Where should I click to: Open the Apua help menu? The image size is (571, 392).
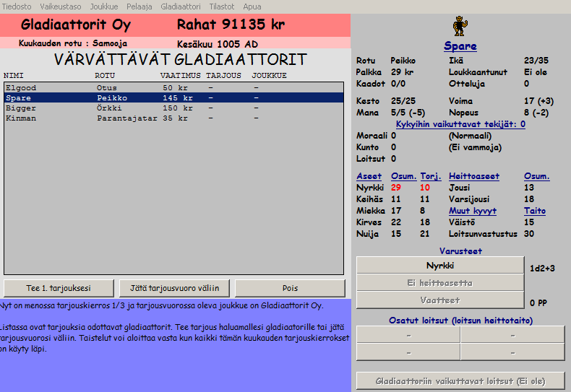pyautogui.click(x=252, y=6)
